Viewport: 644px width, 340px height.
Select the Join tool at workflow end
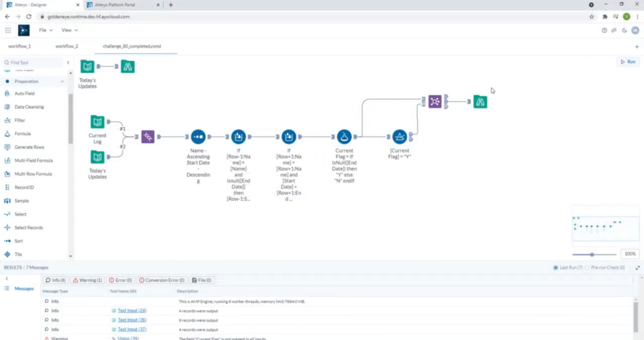(x=435, y=101)
